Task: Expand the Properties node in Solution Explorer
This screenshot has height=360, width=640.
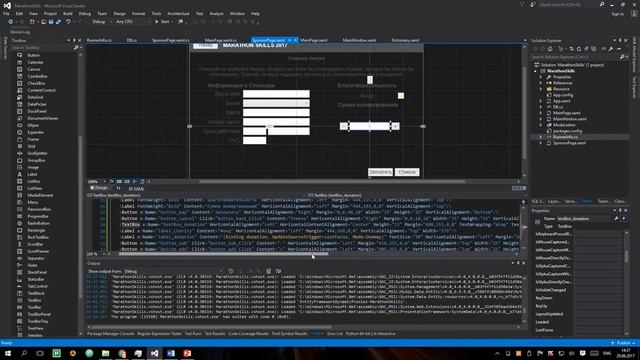Action: point(541,77)
